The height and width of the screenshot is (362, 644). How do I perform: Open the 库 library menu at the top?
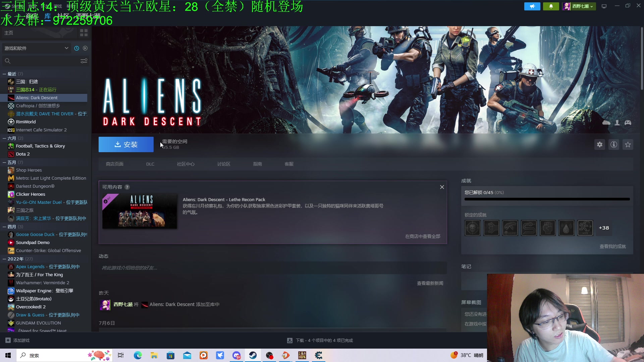tap(48, 16)
